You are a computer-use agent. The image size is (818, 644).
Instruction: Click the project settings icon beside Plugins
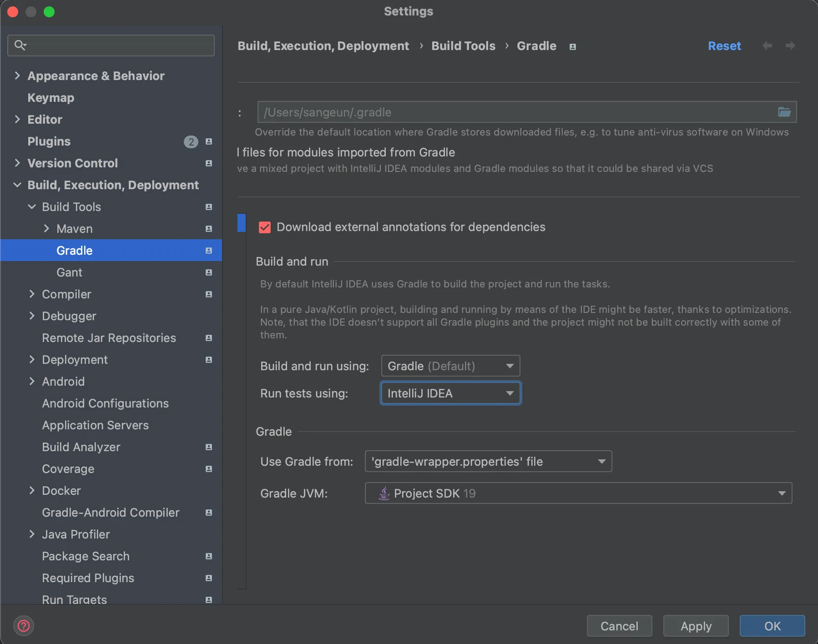[209, 141]
